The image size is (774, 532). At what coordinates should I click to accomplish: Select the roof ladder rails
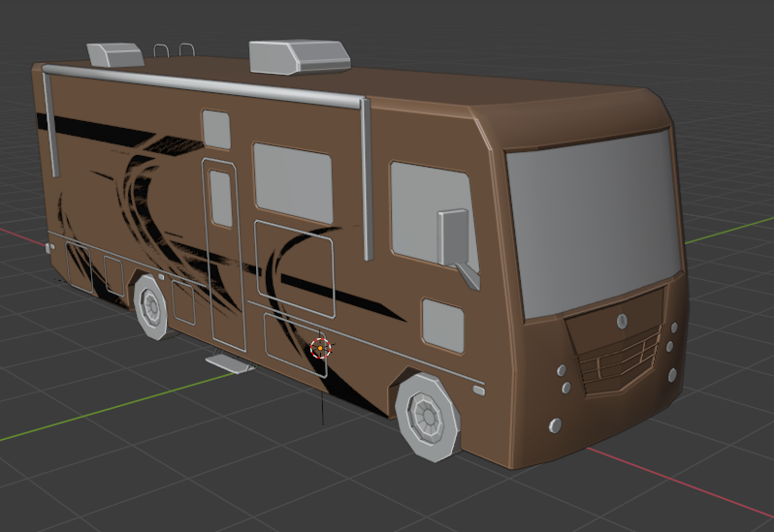click(x=175, y=50)
